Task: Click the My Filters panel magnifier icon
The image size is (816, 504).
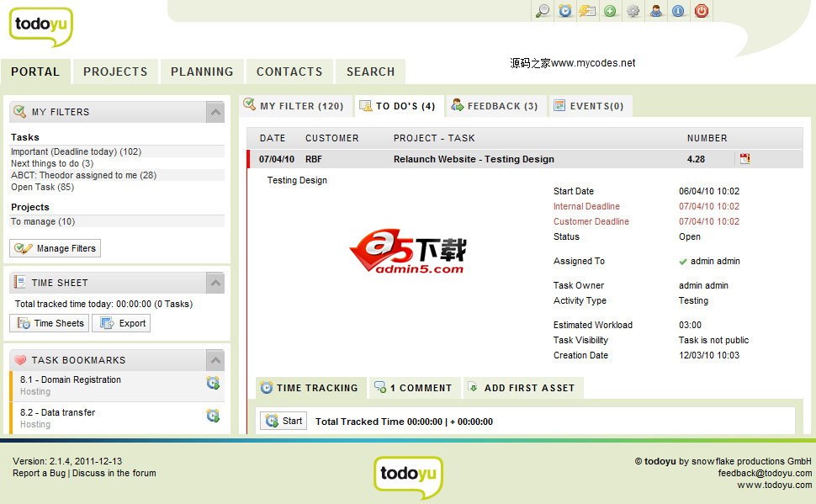Action: 20,111
